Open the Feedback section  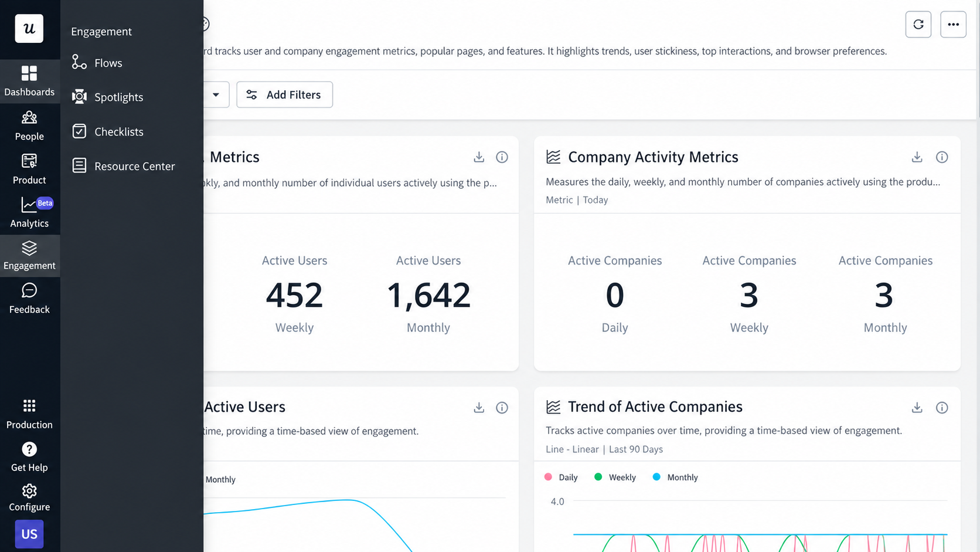(x=29, y=299)
